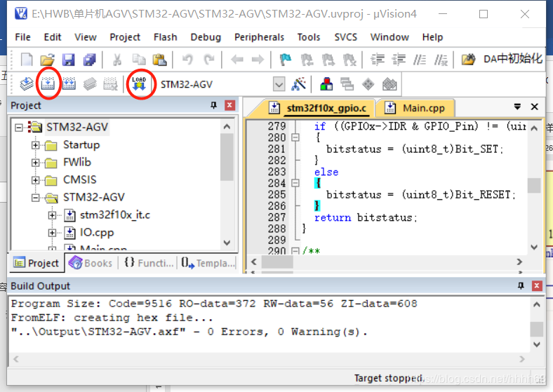Screen dimensions: 553x392
Task: Save all files using the stacked floppy icon
Action: point(90,59)
